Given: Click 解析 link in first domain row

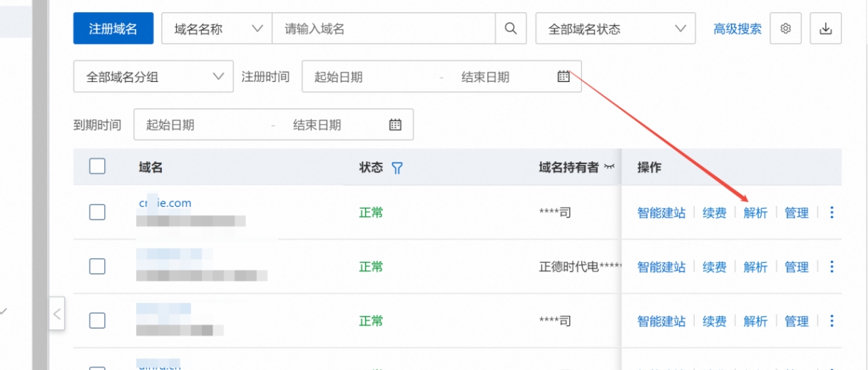Looking at the screenshot, I should tap(755, 212).
